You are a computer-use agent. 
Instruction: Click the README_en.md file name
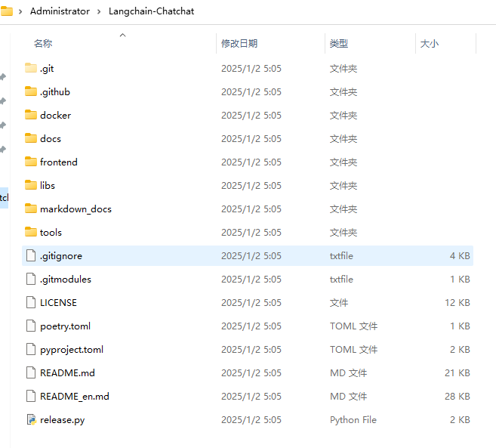point(74,397)
